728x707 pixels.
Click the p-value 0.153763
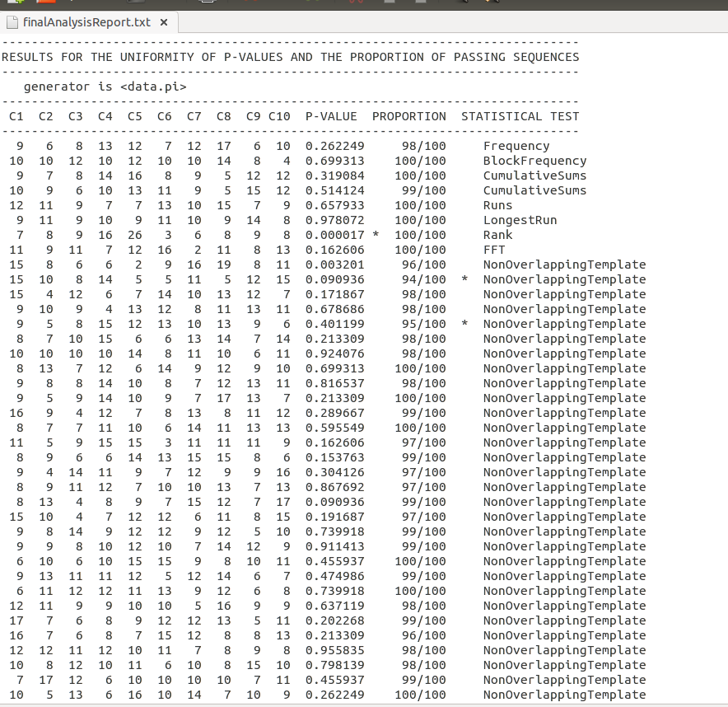[x=334, y=457]
